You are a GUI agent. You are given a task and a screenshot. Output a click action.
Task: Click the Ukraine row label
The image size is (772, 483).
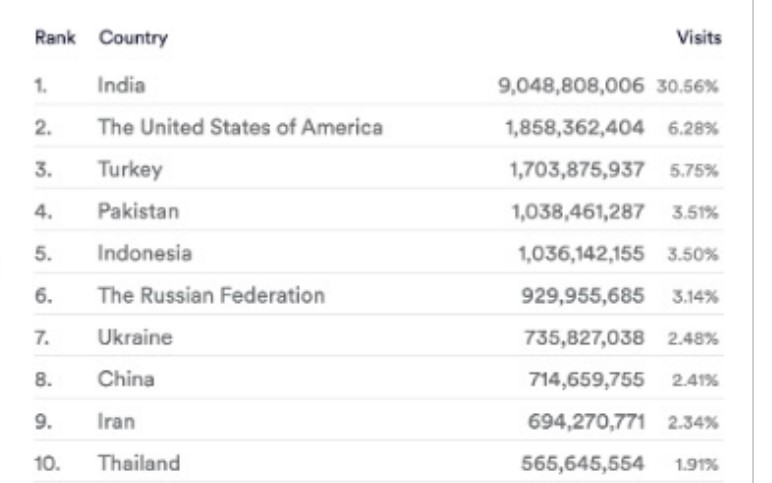point(135,338)
